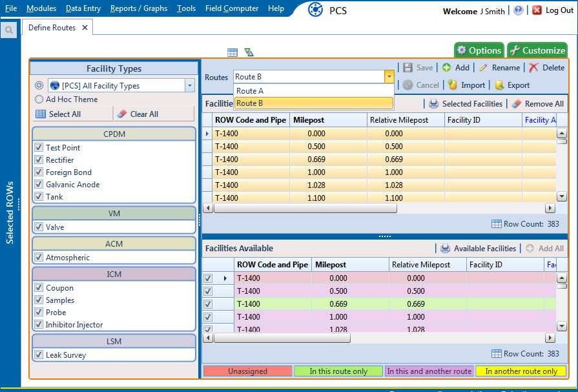Click the Clear All button label
This screenshot has width=578, height=392.
coord(144,114)
